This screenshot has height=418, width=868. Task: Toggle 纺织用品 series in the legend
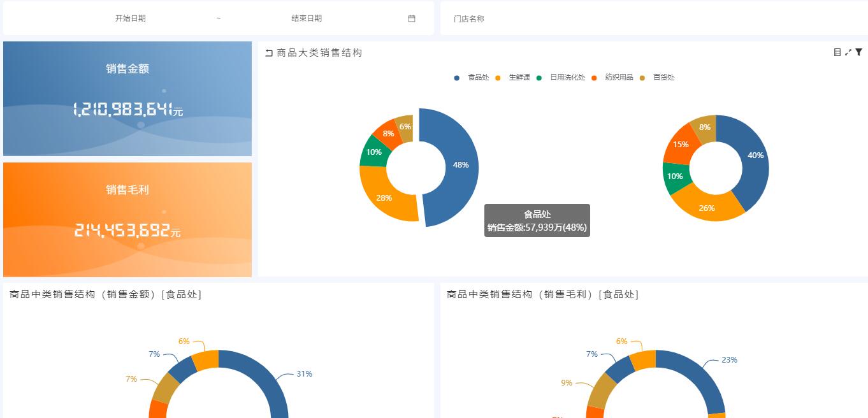(x=618, y=77)
